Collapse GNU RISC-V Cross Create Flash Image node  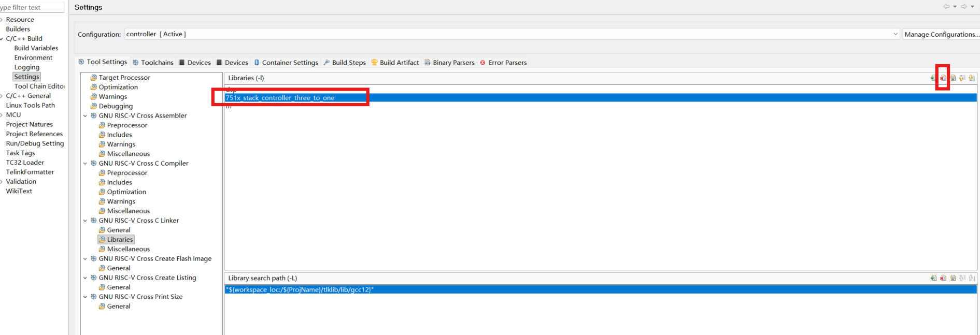click(86, 258)
